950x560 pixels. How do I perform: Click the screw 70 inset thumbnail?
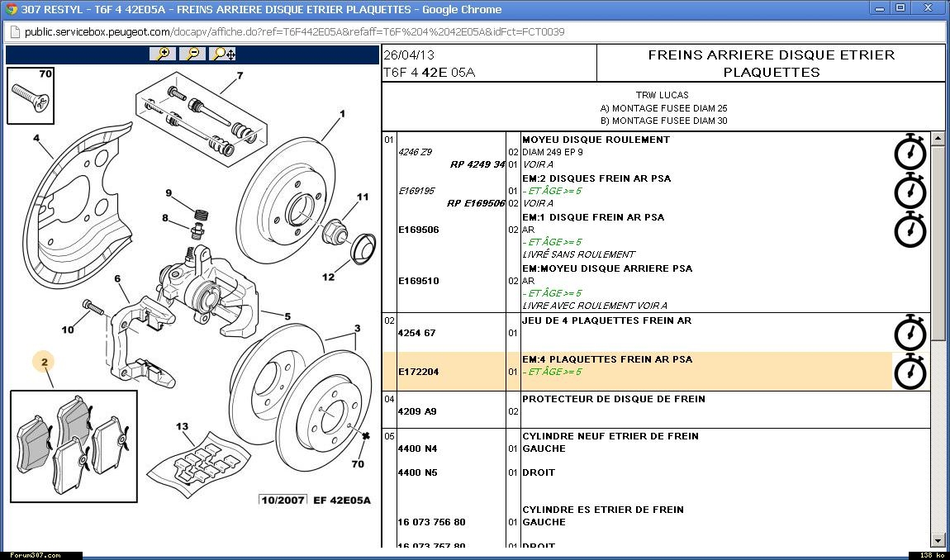click(x=31, y=96)
